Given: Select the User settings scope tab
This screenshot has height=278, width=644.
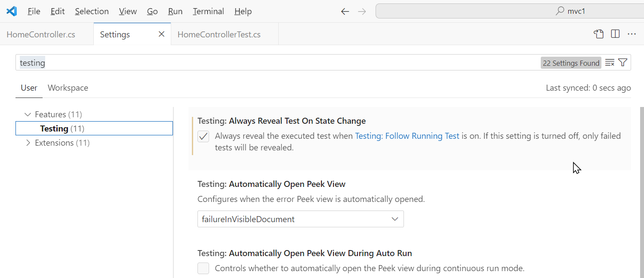Looking at the screenshot, I should pos(29,88).
